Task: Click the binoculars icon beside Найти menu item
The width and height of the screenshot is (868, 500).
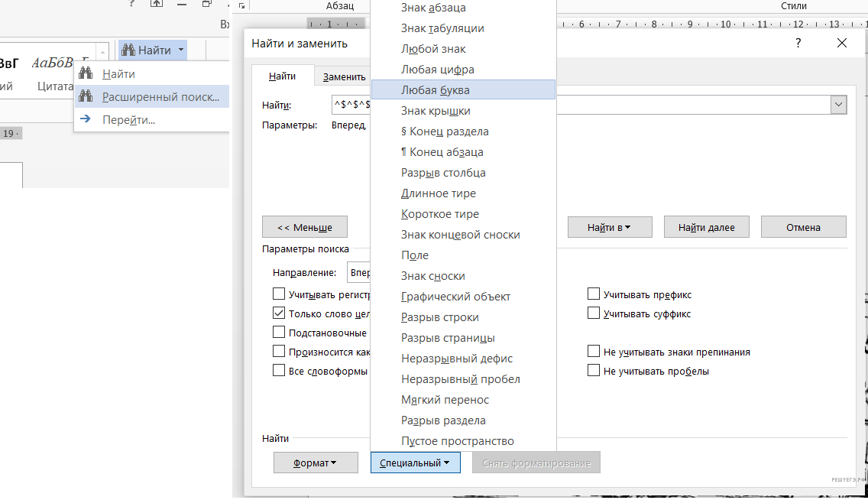Action: click(86, 74)
